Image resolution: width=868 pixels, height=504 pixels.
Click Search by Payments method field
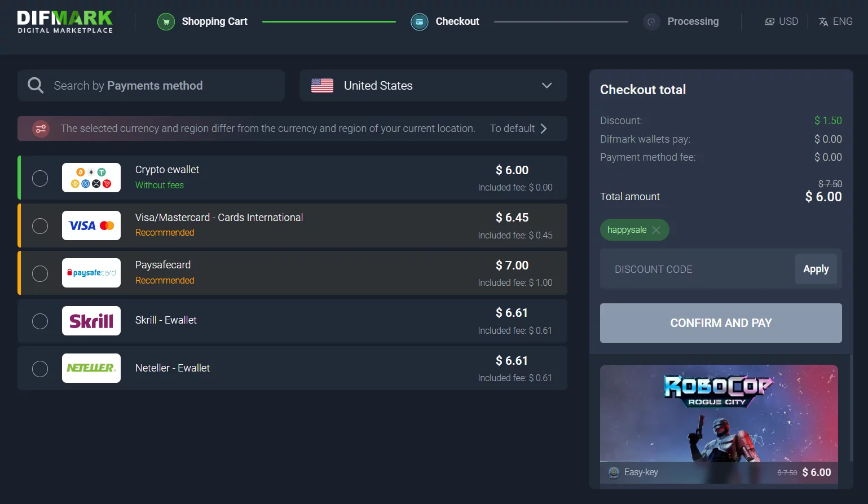(151, 86)
